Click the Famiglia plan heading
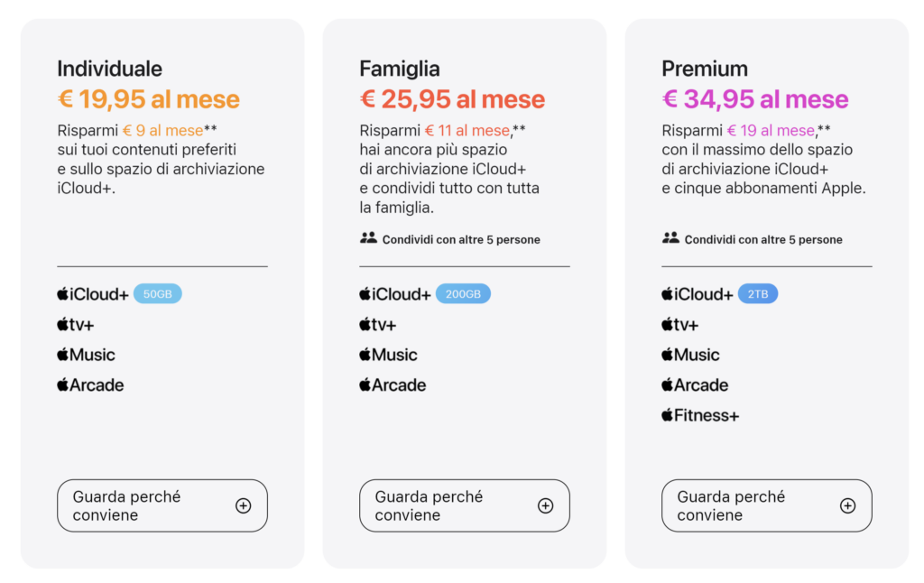Image resolution: width=924 pixels, height=583 pixels. (x=400, y=69)
